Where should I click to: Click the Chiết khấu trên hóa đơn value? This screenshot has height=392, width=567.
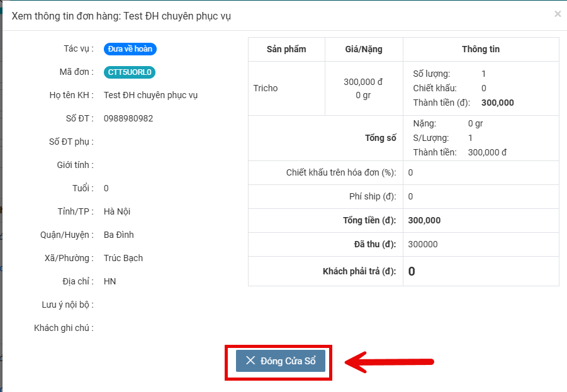point(410,172)
